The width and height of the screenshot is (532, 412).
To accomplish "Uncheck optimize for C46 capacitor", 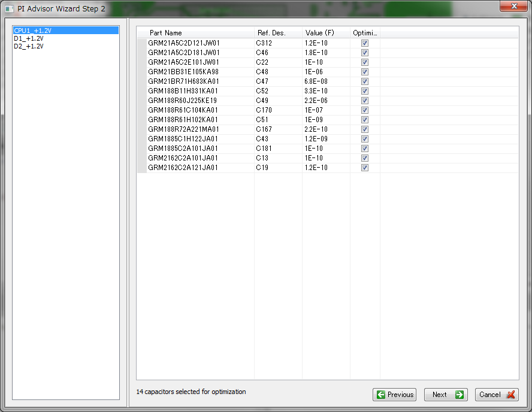I will tap(365, 53).
